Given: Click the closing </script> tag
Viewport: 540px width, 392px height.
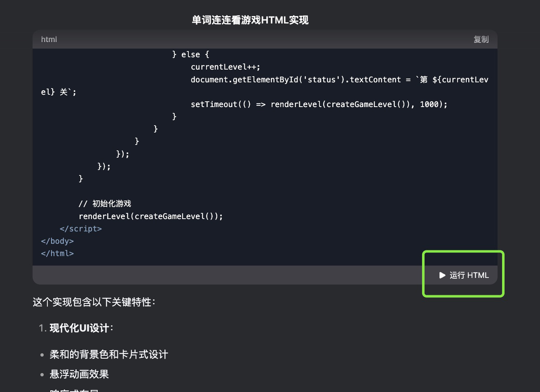Looking at the screenshot, I should click(81, 229).
